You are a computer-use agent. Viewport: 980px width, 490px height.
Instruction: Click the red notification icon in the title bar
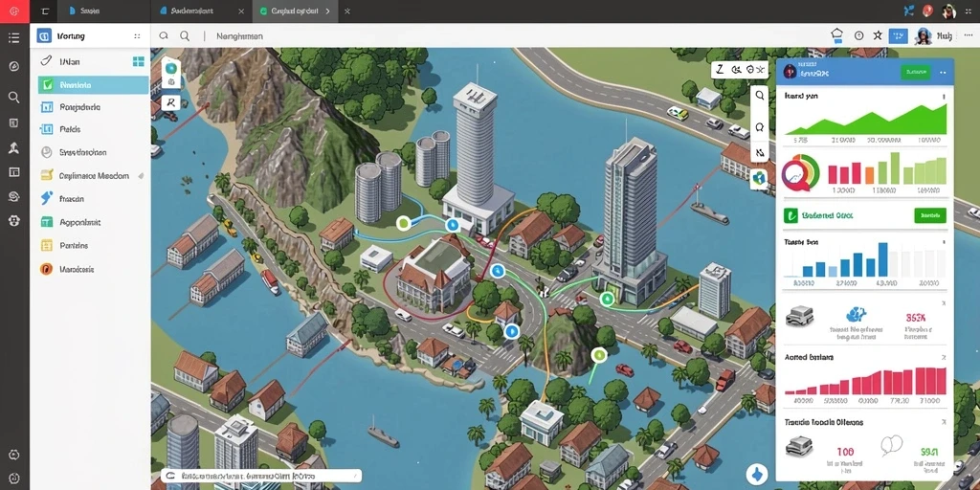pos(928,11)
